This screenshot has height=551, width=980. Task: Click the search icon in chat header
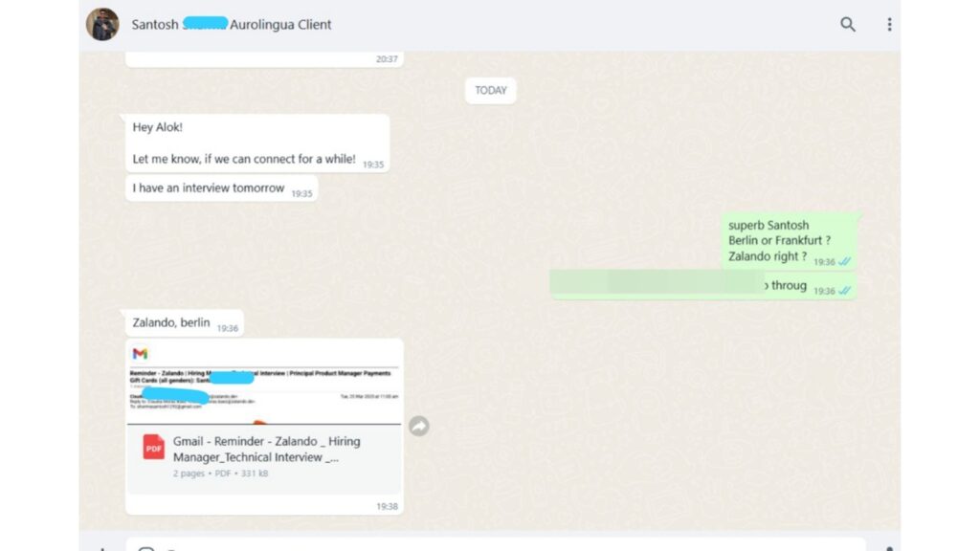tap(847, 25)
